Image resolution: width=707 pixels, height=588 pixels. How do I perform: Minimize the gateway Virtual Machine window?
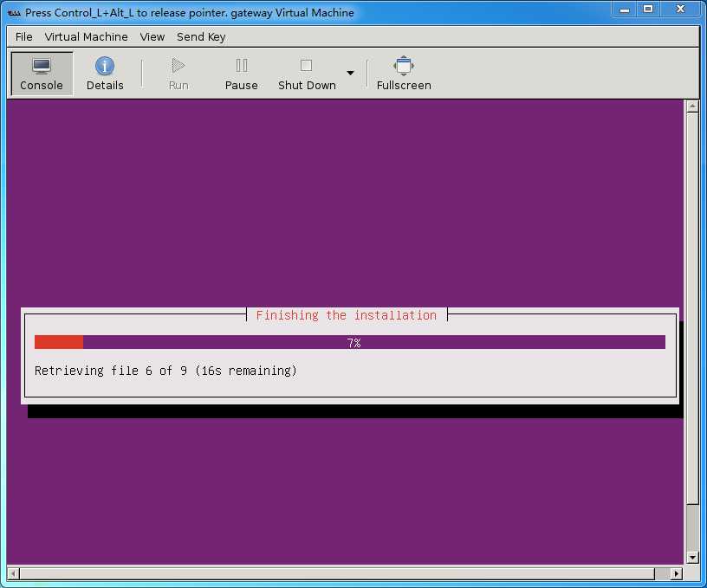[x=624, y=10]
